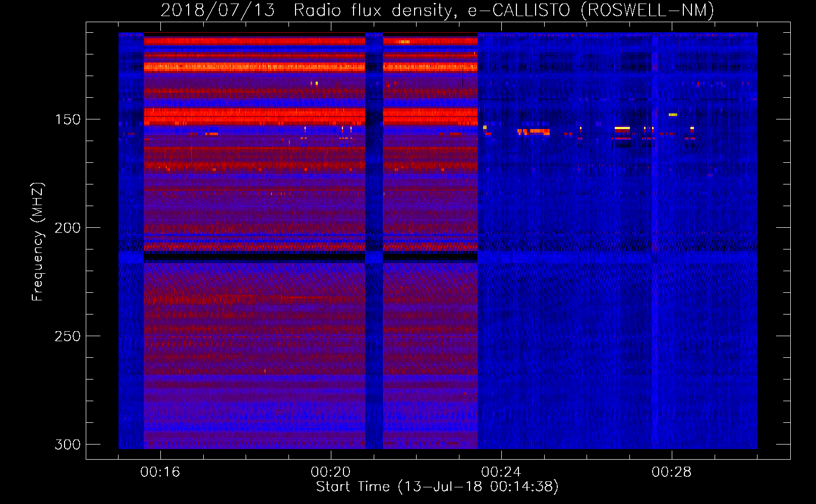Click the 200 frequency tick label
816x504 pixels.
pos(68,228)
